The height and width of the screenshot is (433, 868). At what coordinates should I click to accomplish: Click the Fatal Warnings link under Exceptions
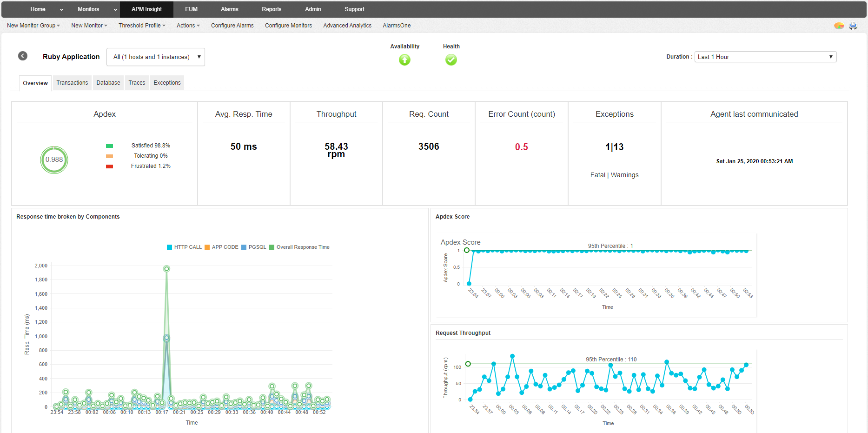click(x=614, y=175)
